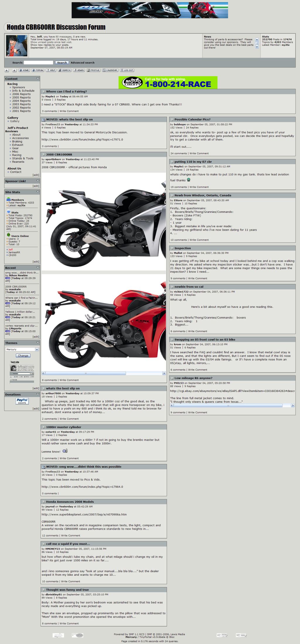
Task: Open Stands & Tools reviews
Action: (23, 158)
